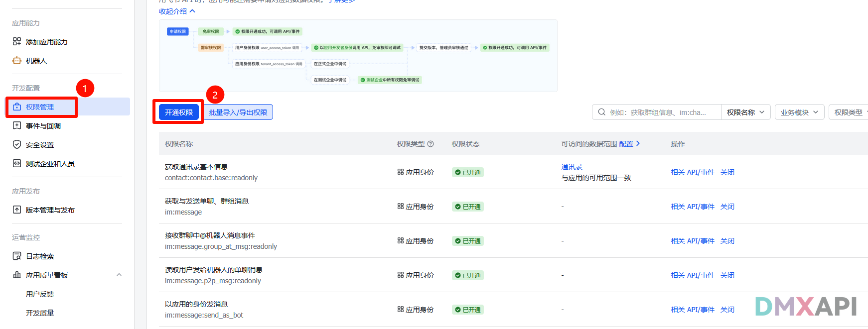Image resolution: width=868 pixels, height=329 pixels.
Task: Open the 权限类型 filter dropdown
Action: 850,112
